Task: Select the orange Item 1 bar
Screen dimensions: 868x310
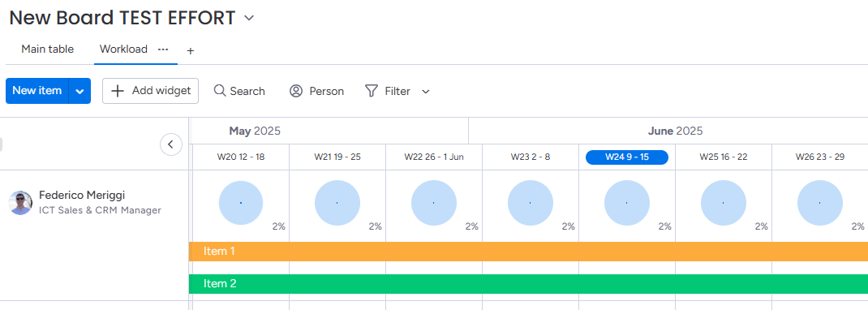Action: tap(528, 252)
